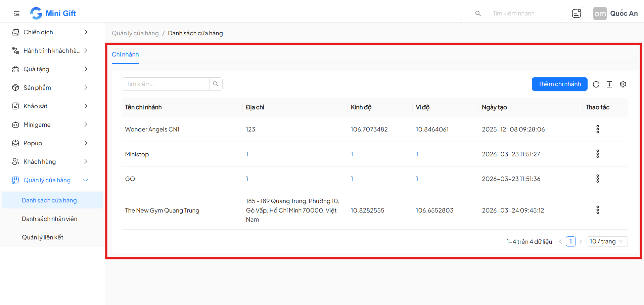Open Quản lý liên kết submenu item
The width and height of the screenshot is (644, 305).
52,237
